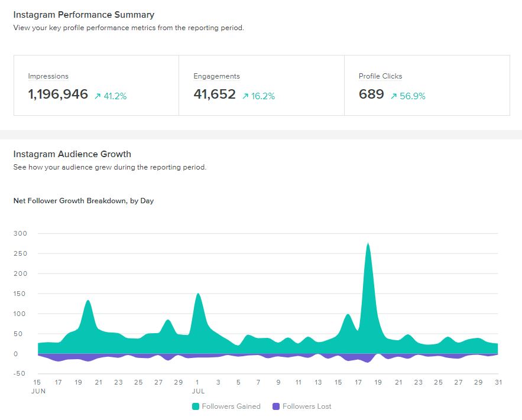
Task: Click the 41,652 engagements value
Action: (215, 94)
